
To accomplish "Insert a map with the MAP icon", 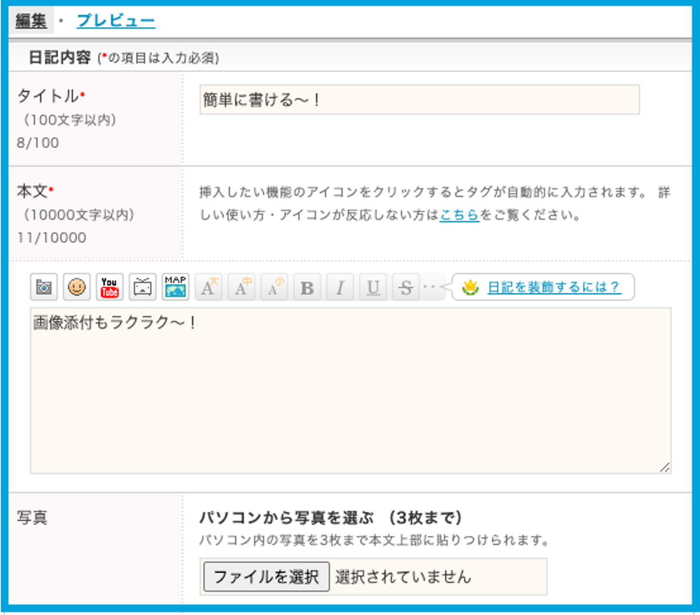I will pos(175,287).
